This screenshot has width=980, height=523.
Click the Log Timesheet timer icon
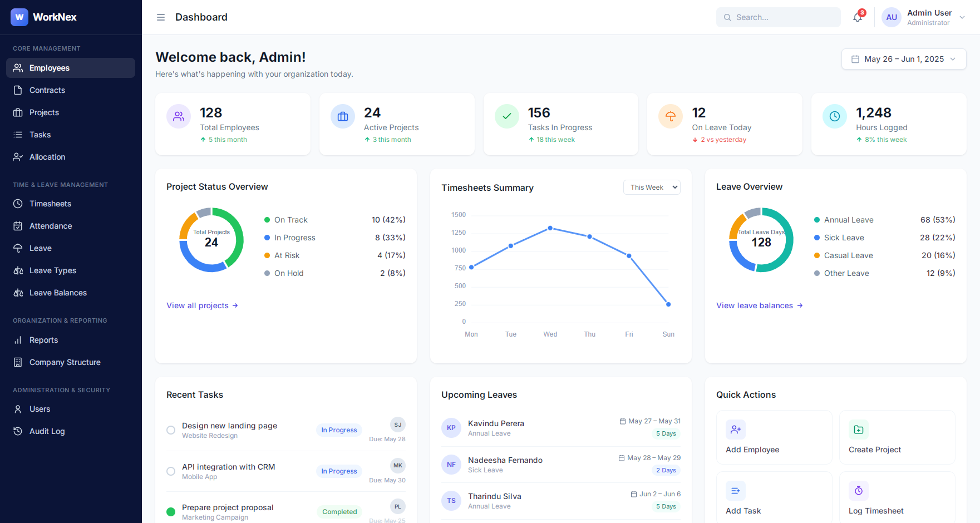(x=859, y=491)
